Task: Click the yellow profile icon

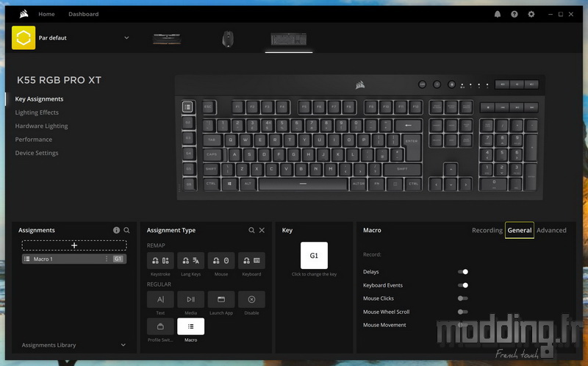Action: coord(24,37)
